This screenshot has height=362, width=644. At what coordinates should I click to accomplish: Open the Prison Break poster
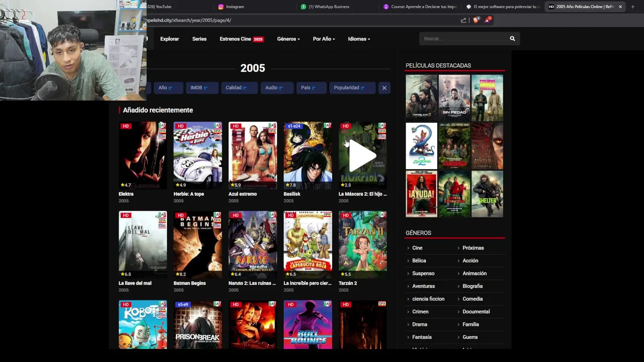198,325
